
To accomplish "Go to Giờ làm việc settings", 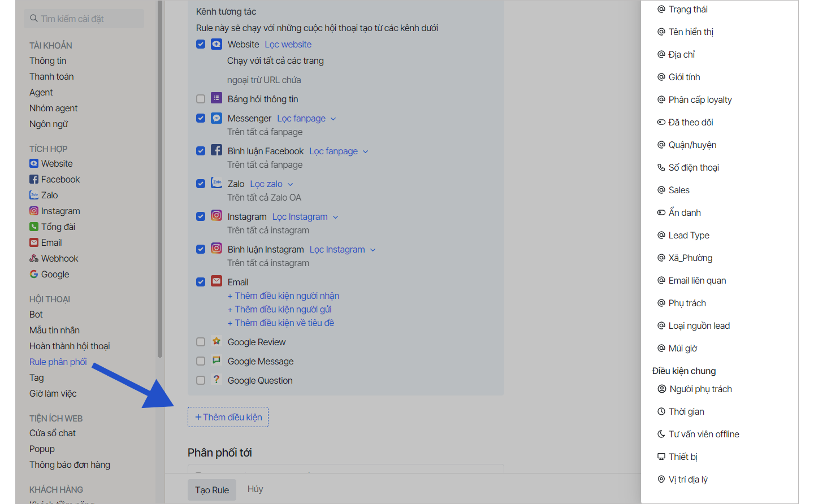I will click(53, 394).
